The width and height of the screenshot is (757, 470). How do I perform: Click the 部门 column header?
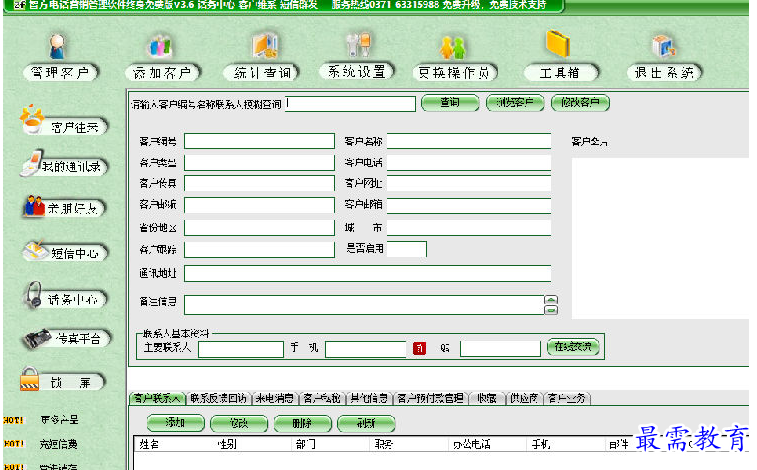click(x=331, y=444)
